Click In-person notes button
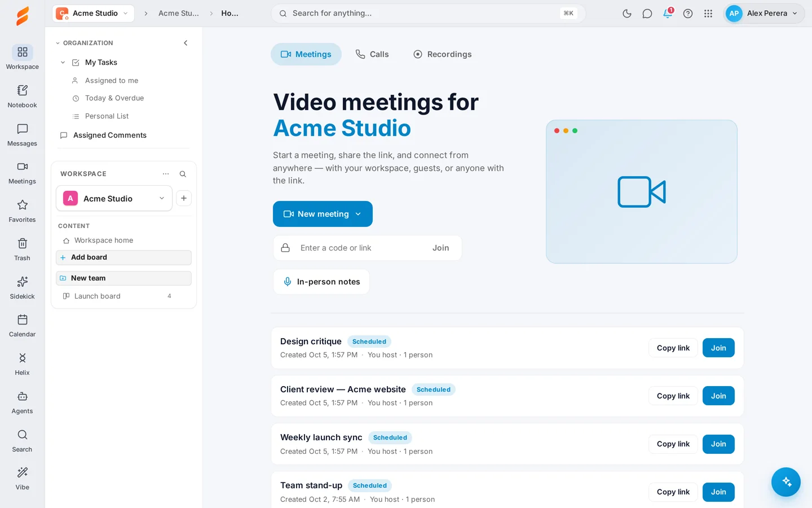Screen dimensions: 812x508 coord(321,282)
